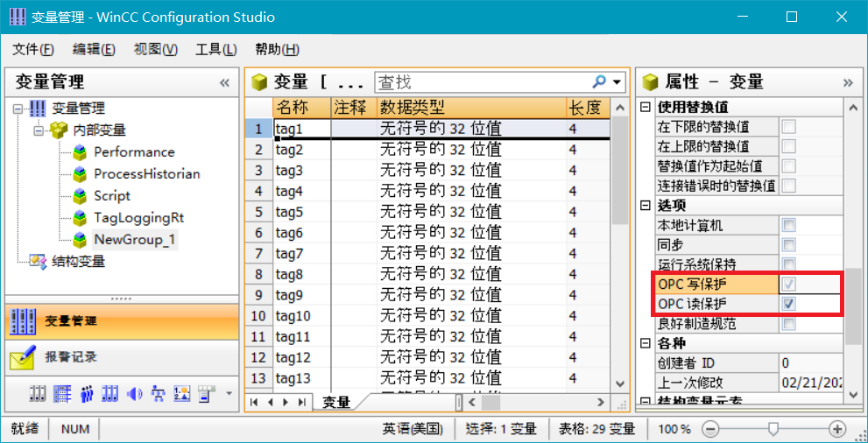Collapse the 属性 panel using the chevron
The width and height of the screenshot is (868, 443).
click(848, 83)
